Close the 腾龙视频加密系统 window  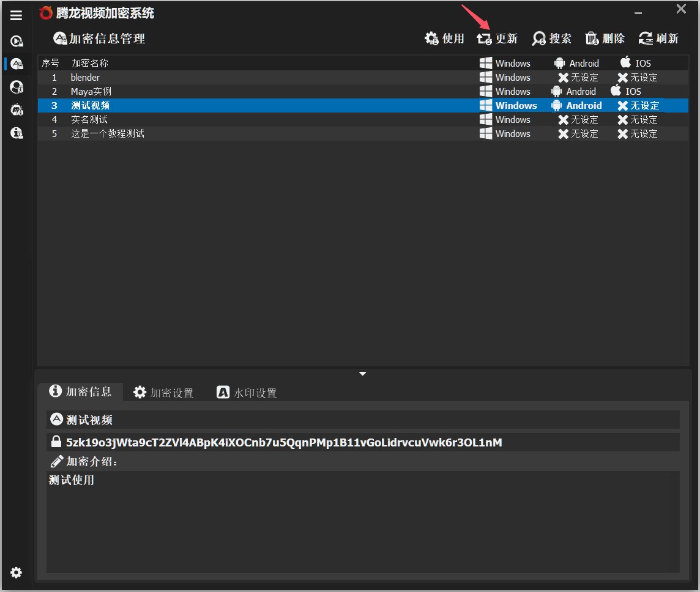tap(681, 9)
